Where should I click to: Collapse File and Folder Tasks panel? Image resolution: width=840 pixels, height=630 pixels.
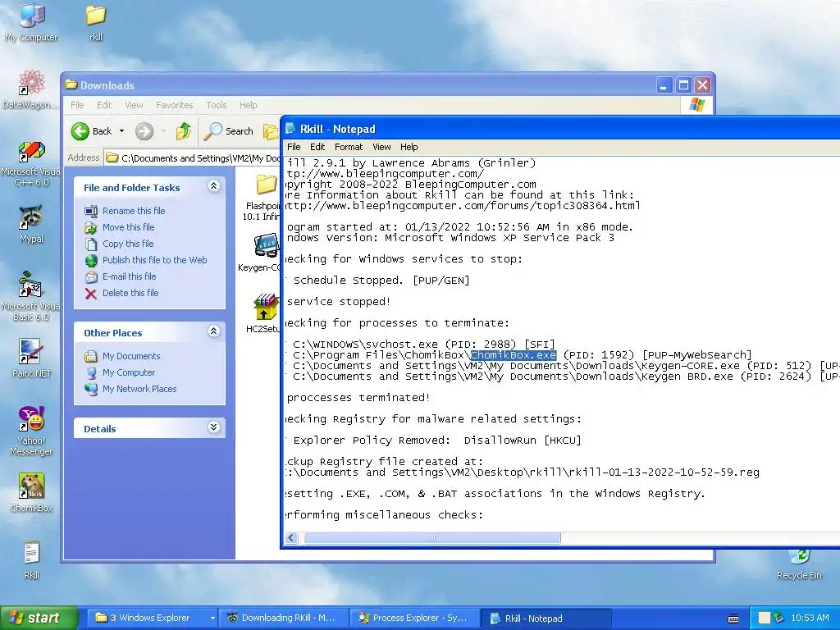(214, 186)
